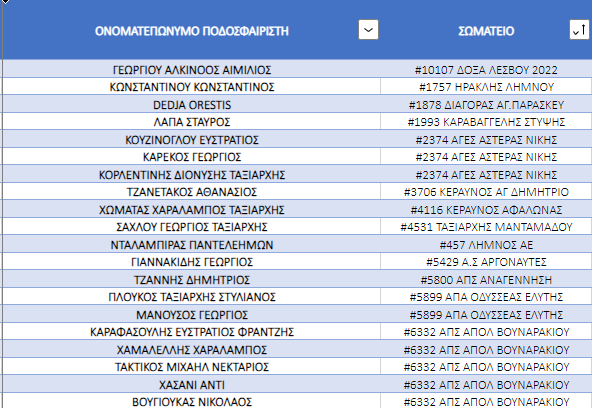Click the ΤΖΑΝΝΗΣ ΔΗΜΗΤΡΙΟΣ cell
Screen dimensions: 592x408
(191, 279)
